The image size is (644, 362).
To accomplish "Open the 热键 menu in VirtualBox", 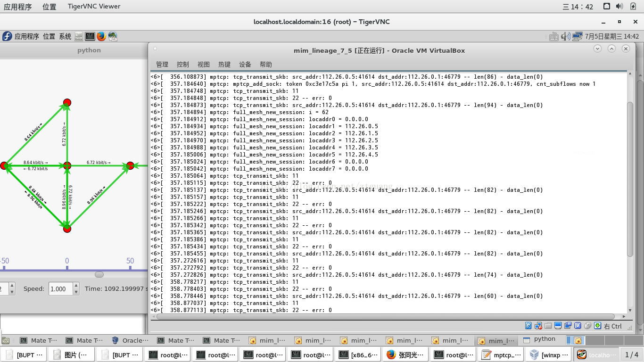I will tap(224, 65).
